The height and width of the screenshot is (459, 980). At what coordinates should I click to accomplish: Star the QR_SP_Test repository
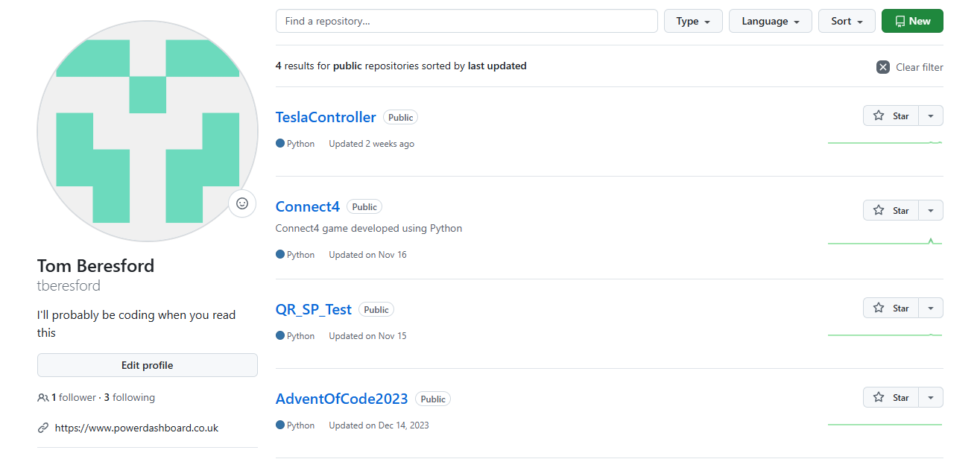(891, 308)
